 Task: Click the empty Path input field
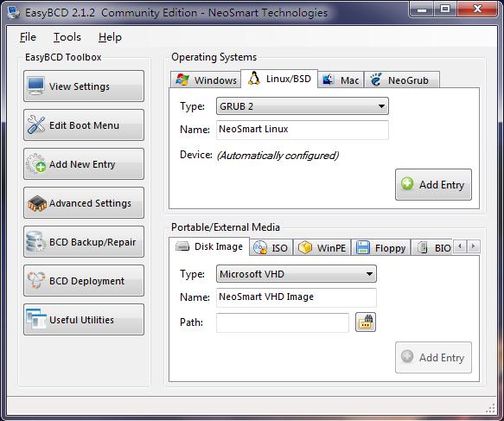click(283, 322)
